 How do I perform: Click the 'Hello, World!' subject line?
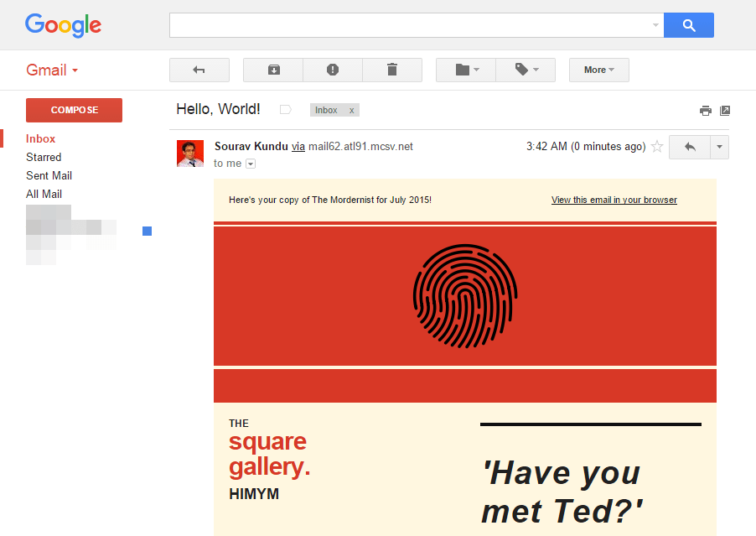tap(218, 110)
